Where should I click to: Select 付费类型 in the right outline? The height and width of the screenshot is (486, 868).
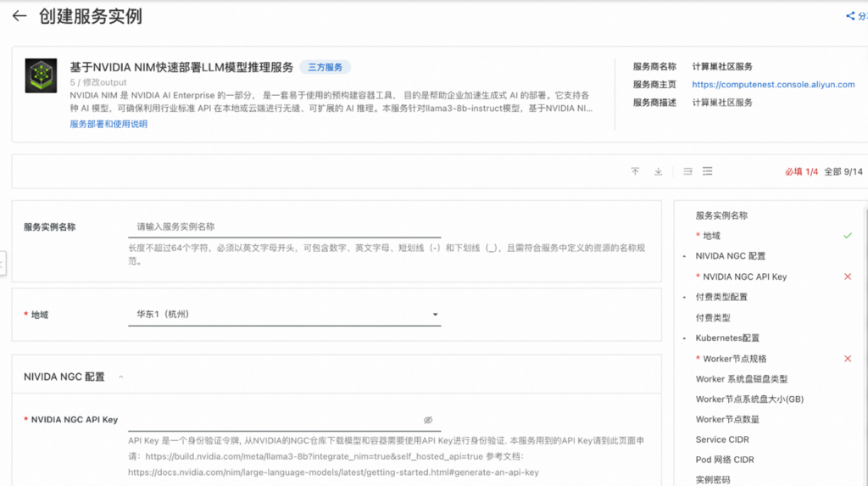click(x=713, y=317)
